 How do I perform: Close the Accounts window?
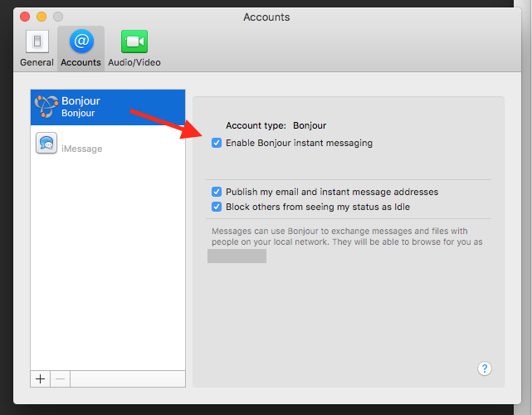(x=25, y=17)
